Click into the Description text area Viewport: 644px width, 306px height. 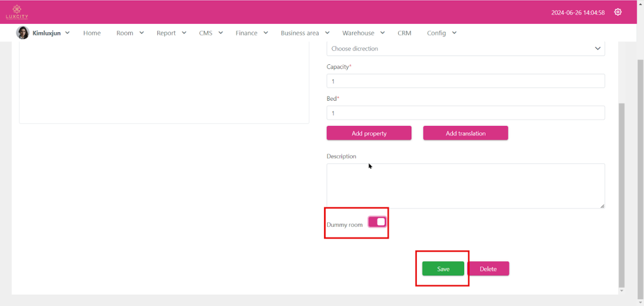pyautogui.click(x=465, y=186)
